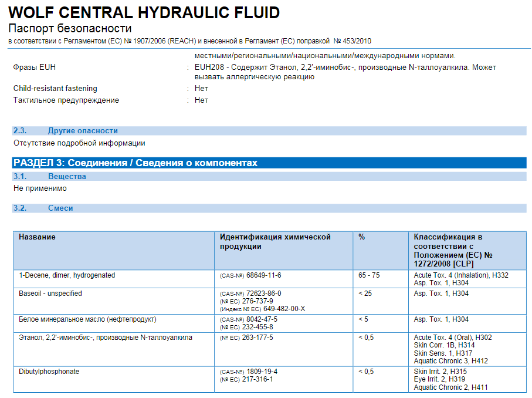Click the title WOLF CENTRAL HYDRAULIC FLUID
Viewport: 532px width, 398px height.
[x=144, y=13]
